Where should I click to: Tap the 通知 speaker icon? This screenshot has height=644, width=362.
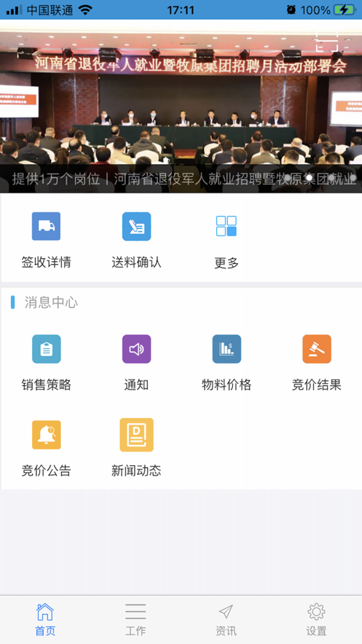[x=136, y=349]
